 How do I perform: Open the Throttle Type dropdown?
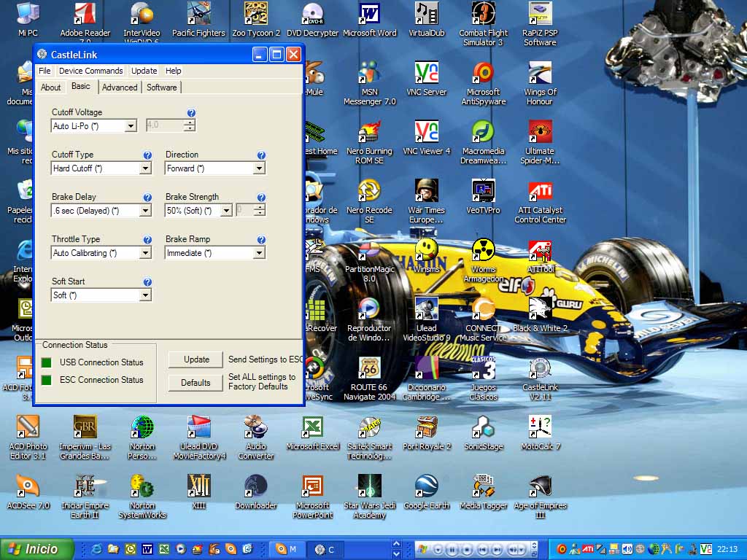(x=145, y=253)
